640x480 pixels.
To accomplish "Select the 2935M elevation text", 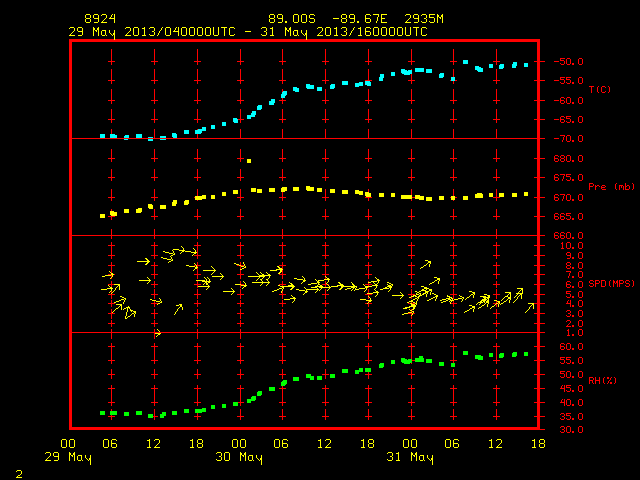I will tap(424, 19).
